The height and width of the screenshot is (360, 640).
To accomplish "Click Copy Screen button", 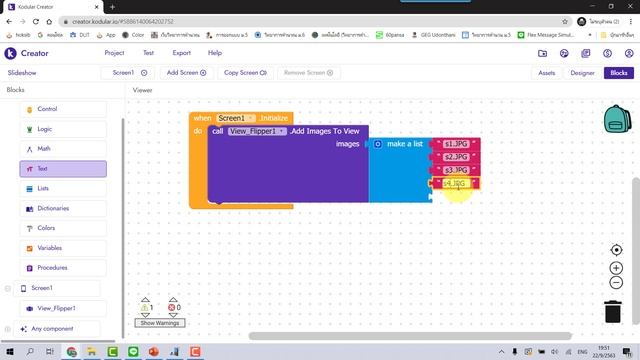I will tap(245, 73).
